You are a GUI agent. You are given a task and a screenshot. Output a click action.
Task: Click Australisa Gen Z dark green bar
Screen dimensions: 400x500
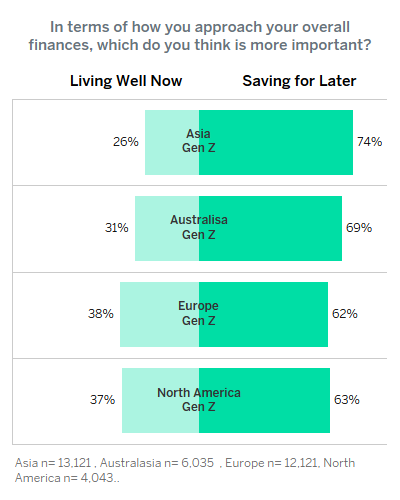pyautogui.click(x=270, y=228)
